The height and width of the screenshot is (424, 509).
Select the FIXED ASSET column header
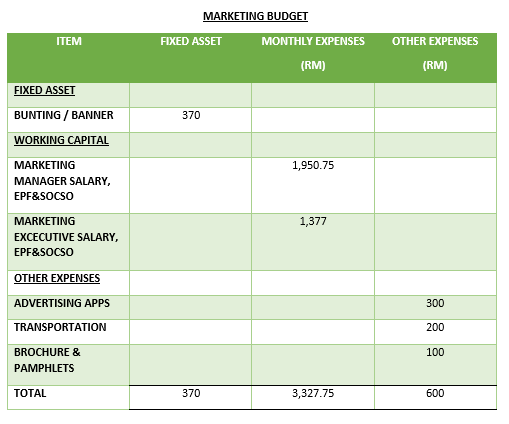tap(191, 41)
